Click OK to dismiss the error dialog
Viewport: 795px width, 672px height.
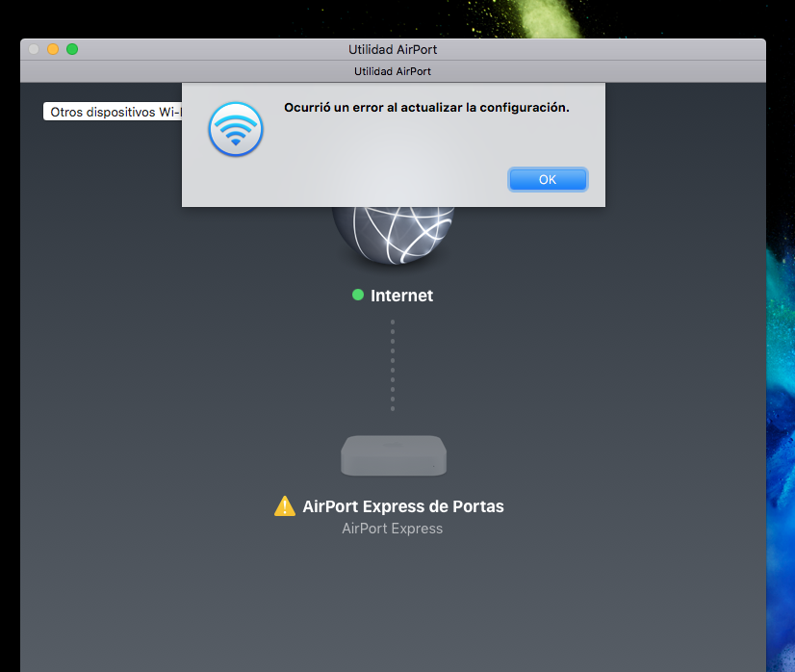tap(548, 179)
